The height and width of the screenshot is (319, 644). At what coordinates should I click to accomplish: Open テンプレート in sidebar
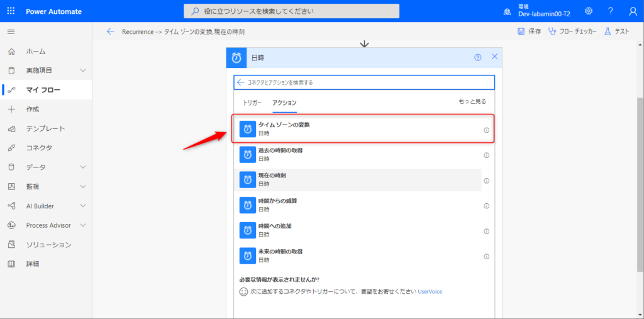point(46,128)
